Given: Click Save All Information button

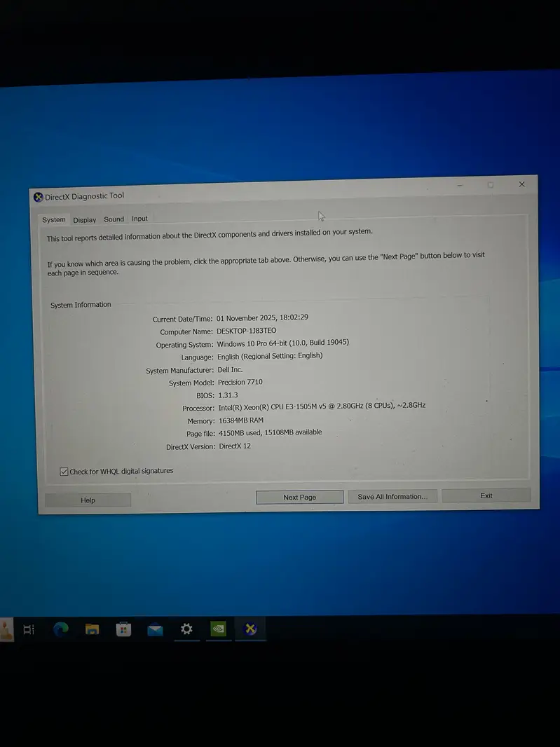Looking at the screenshot, I should [x=392, y=496].
